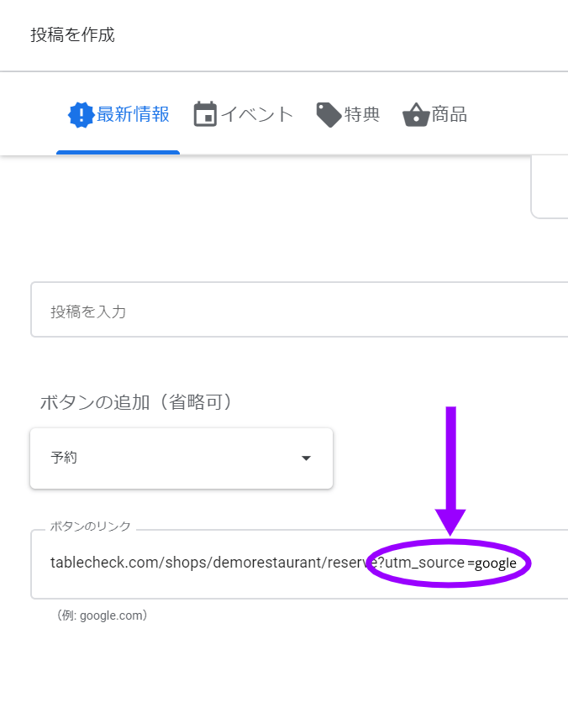Expand the 予約 dropdown arrow
Screen dimensions: 568x728
click(x=306, y=458)
